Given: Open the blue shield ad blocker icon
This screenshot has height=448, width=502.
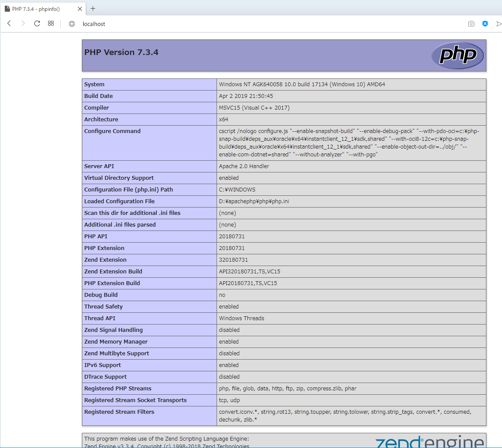Looking at the screenshot, I should [485, 24].
